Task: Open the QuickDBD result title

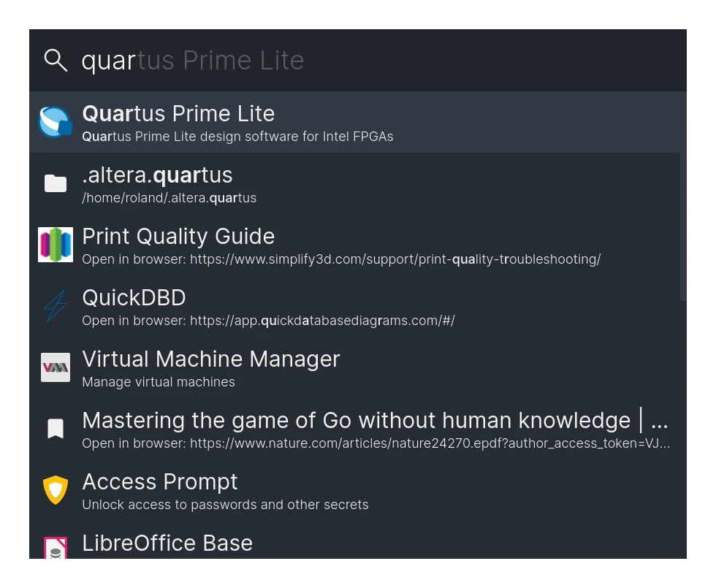Action: pyautogui.click(x=134, y=298)
